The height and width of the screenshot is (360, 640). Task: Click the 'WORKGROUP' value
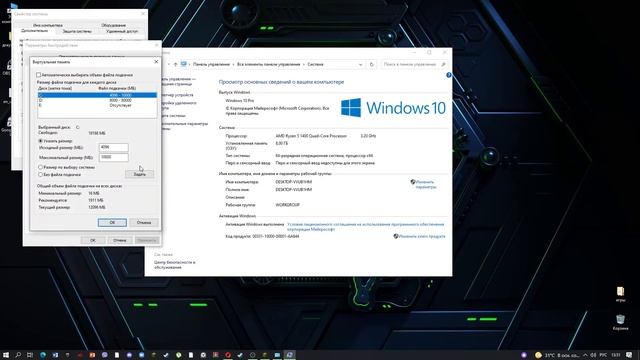pyautogui.click(x=288, y=205)
